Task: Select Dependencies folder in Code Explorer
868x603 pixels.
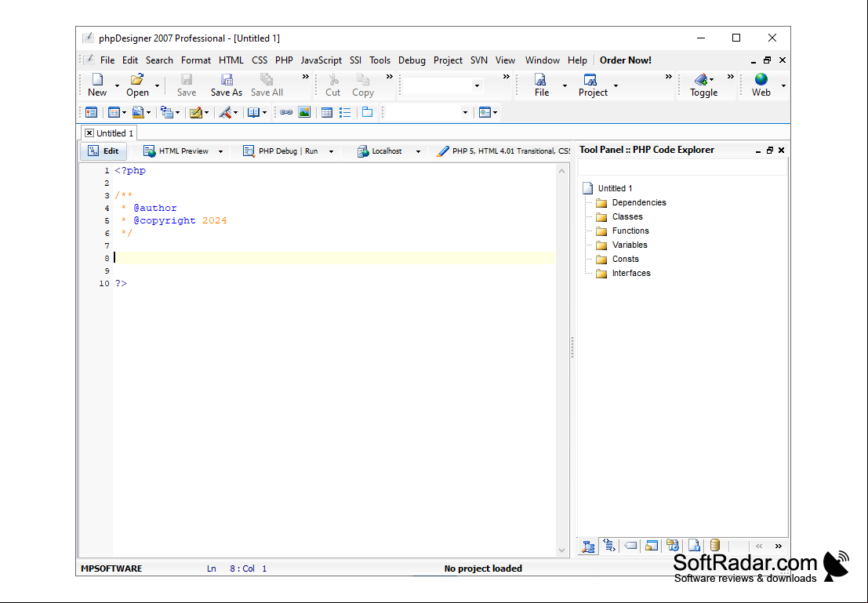Action: (x=639, y=202)
